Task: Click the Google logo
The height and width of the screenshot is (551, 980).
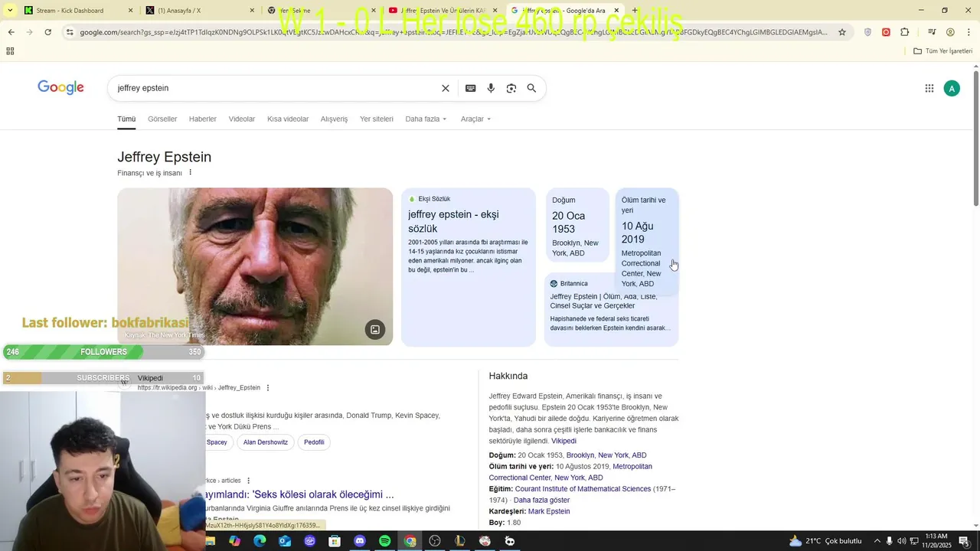Action: point(61,88)
